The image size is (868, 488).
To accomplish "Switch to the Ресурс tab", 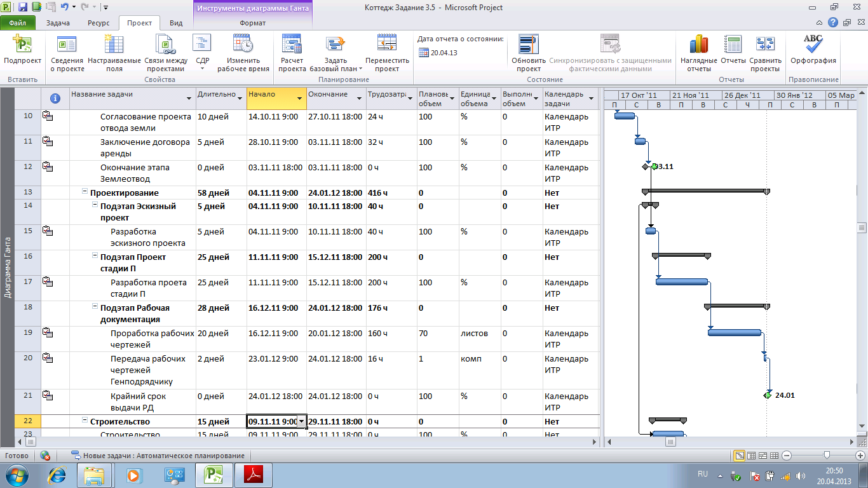I will pos(99,22).
